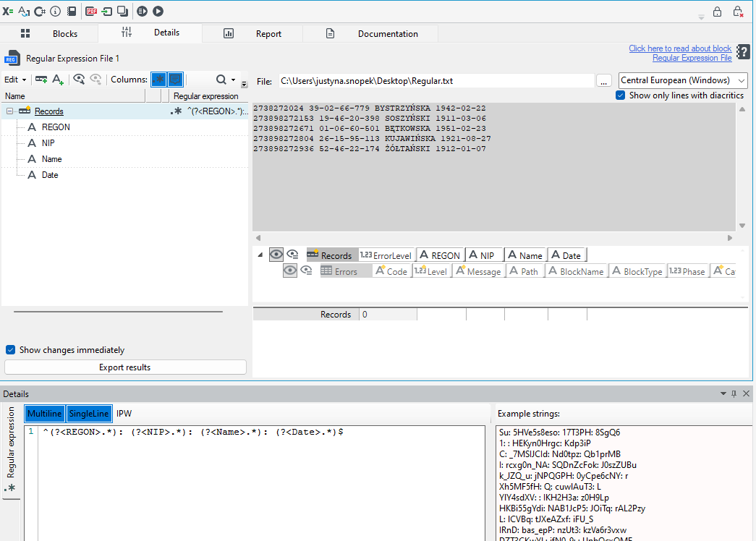756x541 pixels.
Task: Uncheck Show only lines with diacritics
Action: pos(621,95)
